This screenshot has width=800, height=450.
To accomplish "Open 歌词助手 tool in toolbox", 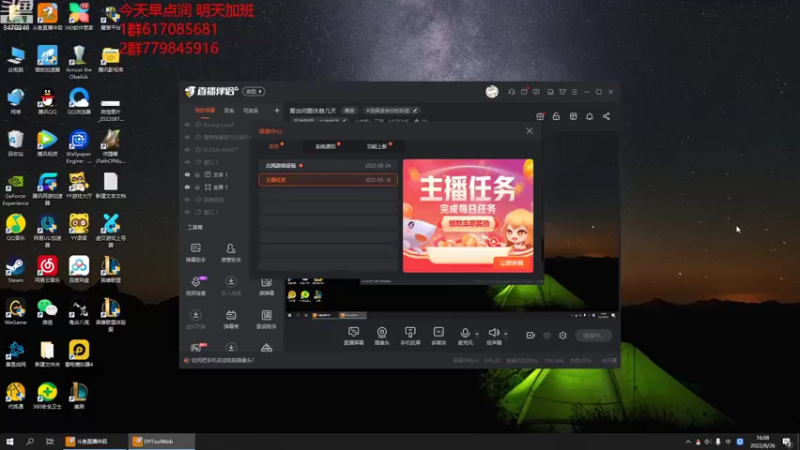I will click(x=266, y=319).
